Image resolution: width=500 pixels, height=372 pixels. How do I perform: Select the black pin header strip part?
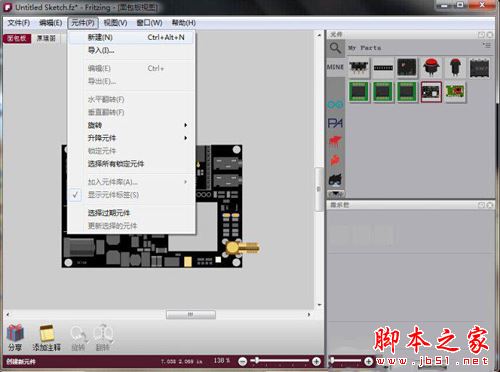(383, 68)
